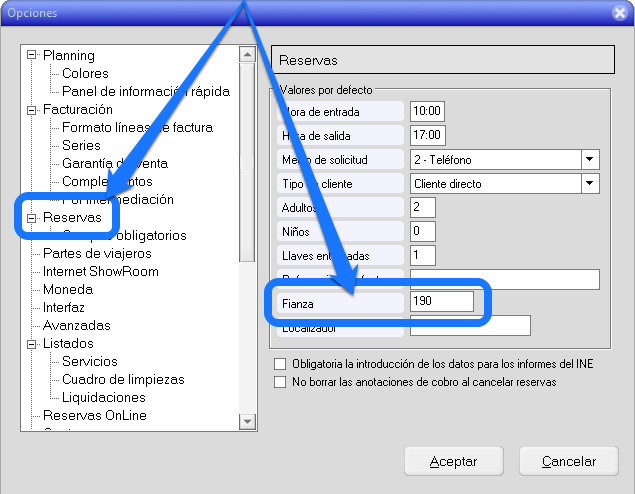The height and width of the screenshot is (494, 635).
Task: Select Colores in the options tree
Action: tap(85, 74)
